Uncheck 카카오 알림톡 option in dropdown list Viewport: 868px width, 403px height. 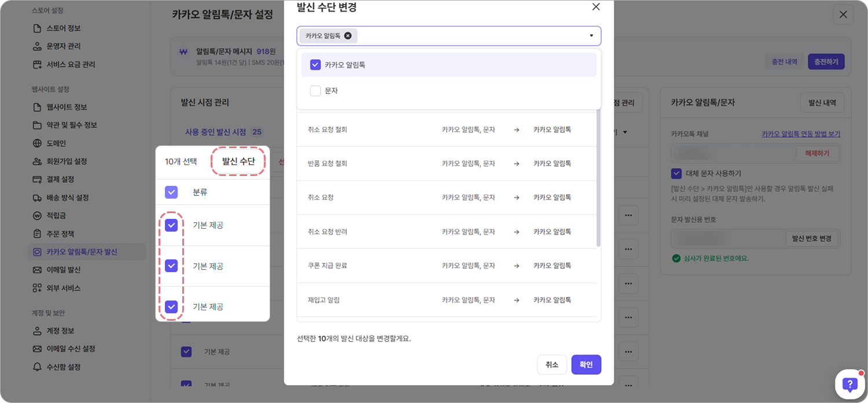tap(315, 65)
